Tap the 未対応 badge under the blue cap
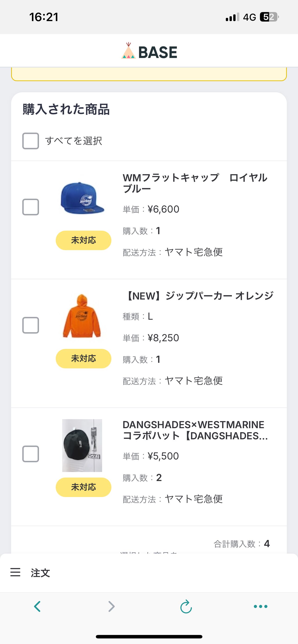The image size is (298, 644). click(x=83, y=240)
